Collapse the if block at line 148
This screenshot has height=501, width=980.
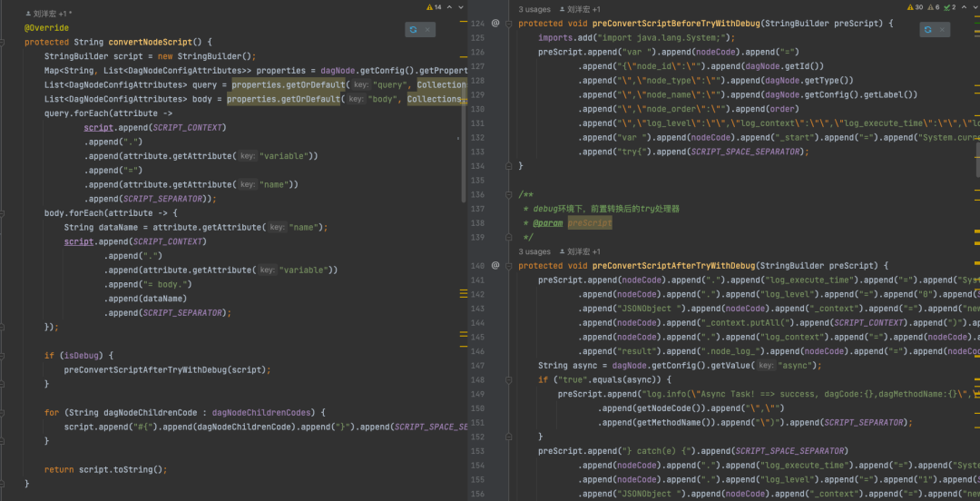coord(509,379)
